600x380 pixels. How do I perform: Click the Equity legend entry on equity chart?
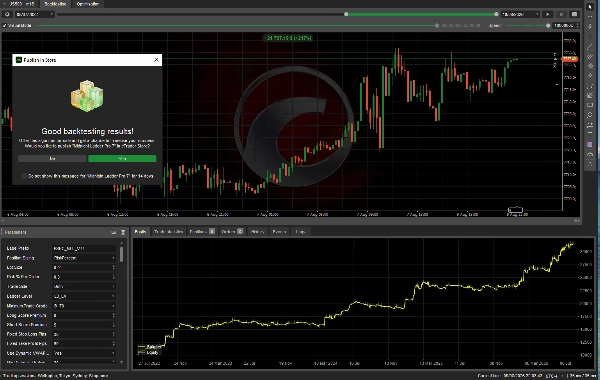click(148, 352)
